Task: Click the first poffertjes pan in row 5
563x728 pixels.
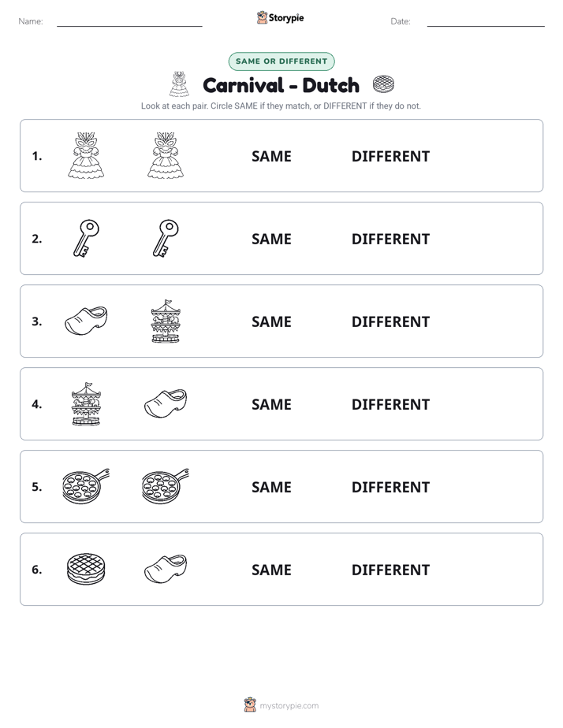Action: [86, 486]
